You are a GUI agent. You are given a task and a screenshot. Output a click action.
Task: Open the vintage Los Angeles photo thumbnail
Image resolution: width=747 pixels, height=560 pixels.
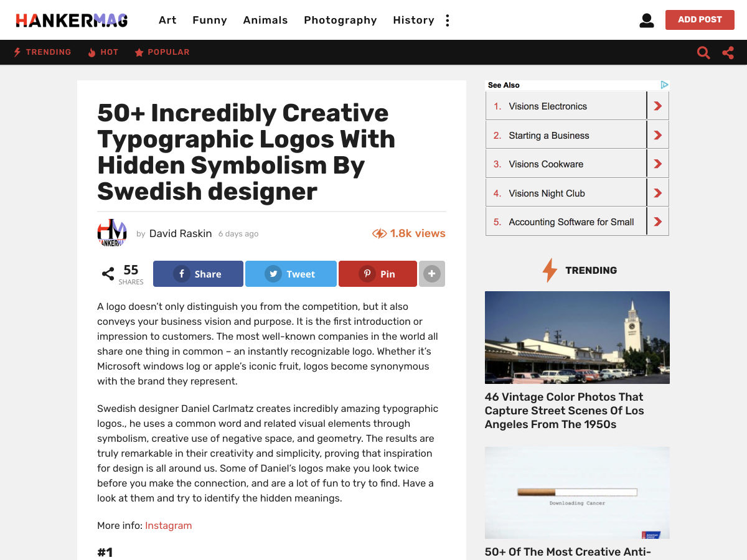577,337
